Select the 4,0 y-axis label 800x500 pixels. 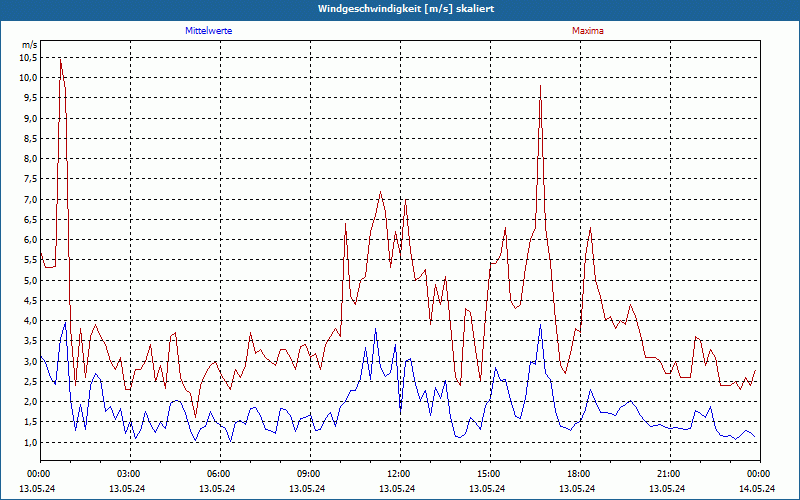click(x=31, y=320)
